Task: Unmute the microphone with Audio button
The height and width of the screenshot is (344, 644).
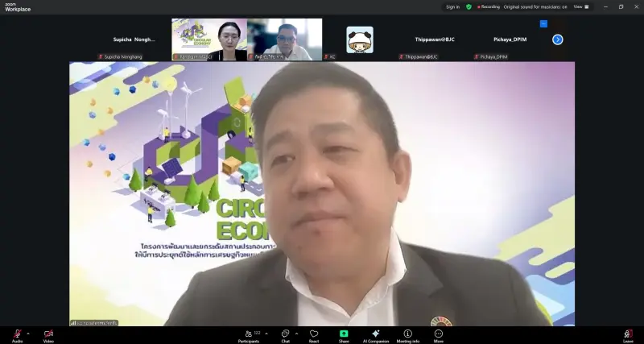Action: coord(17,335)
